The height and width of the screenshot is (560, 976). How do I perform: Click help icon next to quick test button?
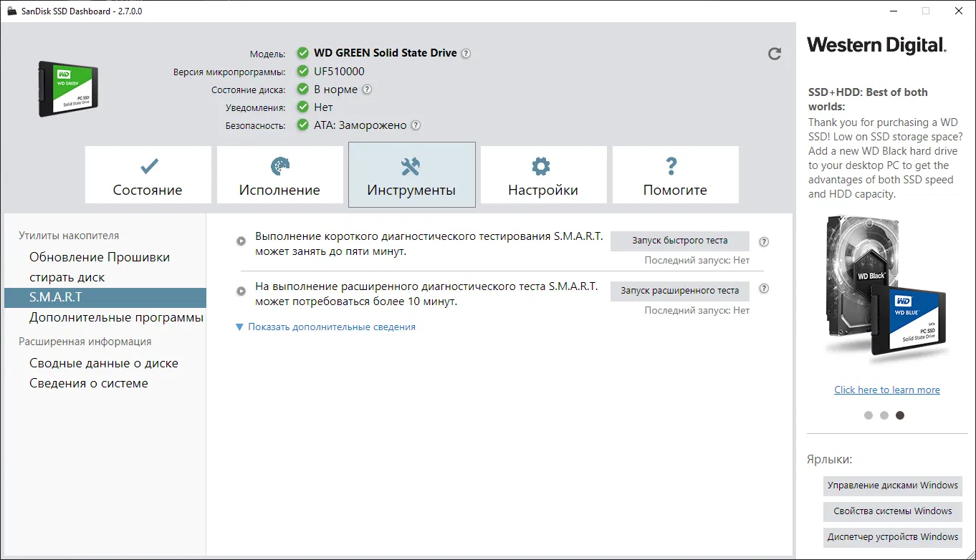764,241
